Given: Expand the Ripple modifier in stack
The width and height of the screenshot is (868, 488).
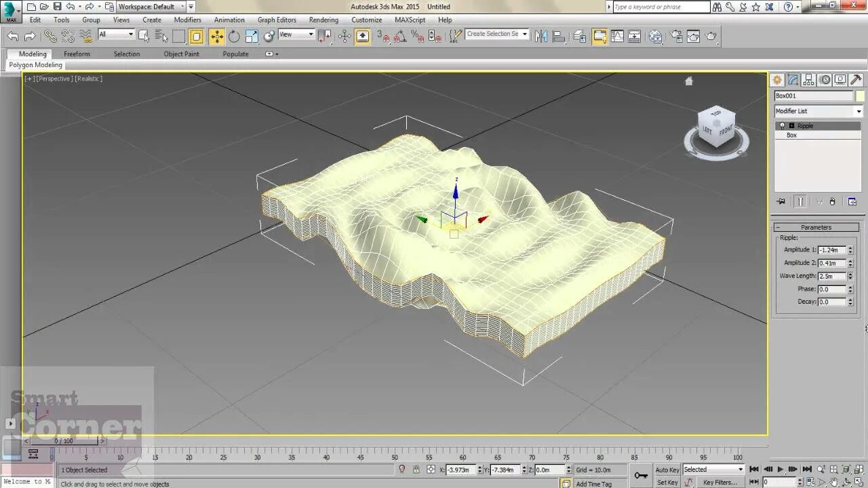Looking at the screenshot, I should pyautogui.click(x=791, y=125).
